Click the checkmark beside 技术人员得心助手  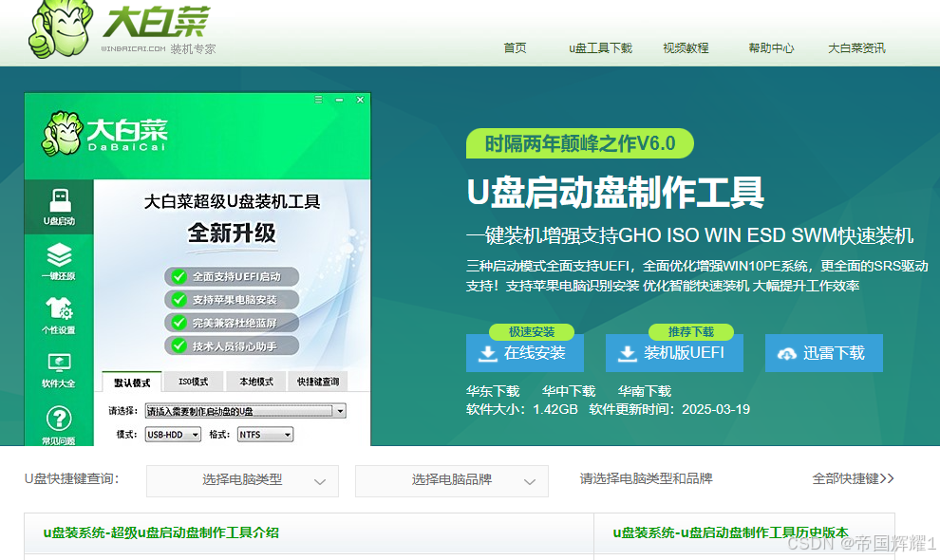pyautogui.click(x=179, y=345)
